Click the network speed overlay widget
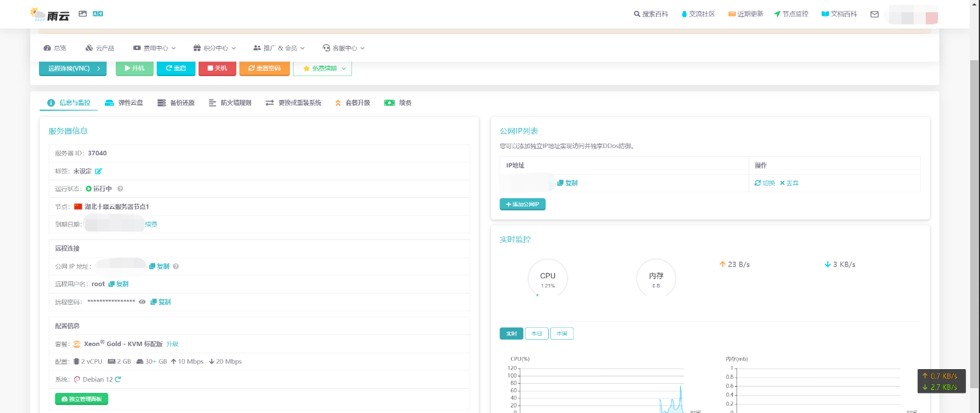The height and width of the screenshot is (413, 980). 942,381
